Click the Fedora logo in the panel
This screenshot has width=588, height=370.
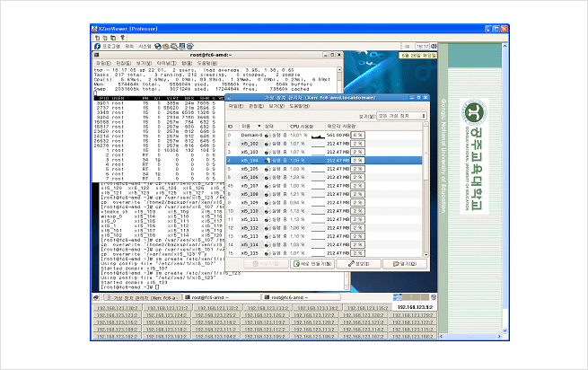click(98, 46)
